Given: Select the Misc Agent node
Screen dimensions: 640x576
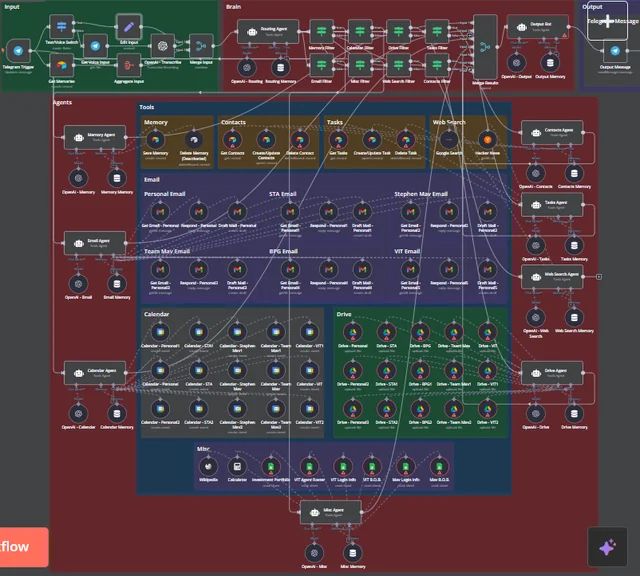Looking at the screenshot, I should click(x=330, y=511).
